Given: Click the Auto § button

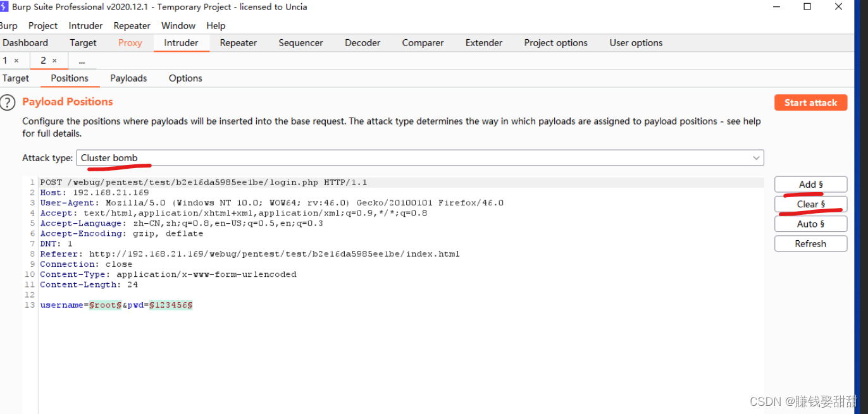Looking at the screenshot, I should click(810, 224).
